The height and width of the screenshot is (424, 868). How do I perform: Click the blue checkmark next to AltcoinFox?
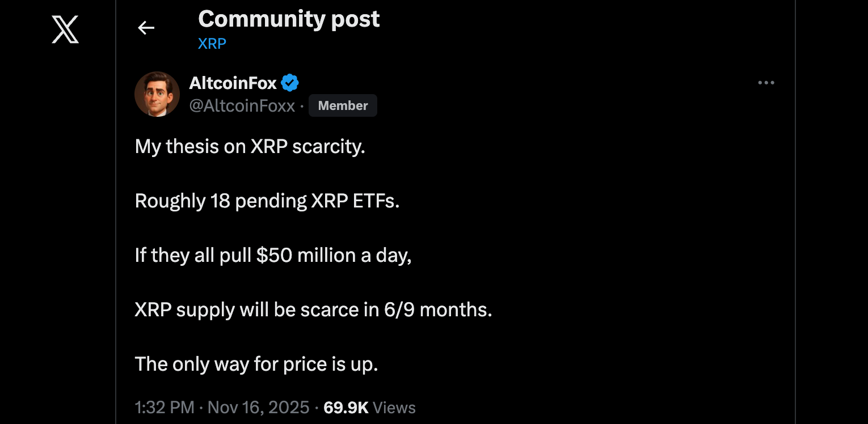(x=290, y=83)
